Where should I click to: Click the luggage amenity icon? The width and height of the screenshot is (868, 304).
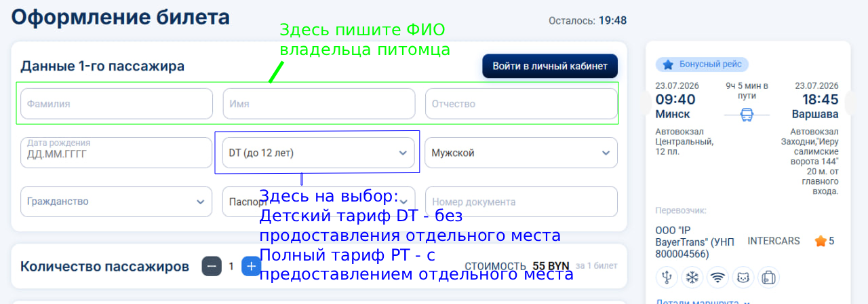tap(768, 277)
